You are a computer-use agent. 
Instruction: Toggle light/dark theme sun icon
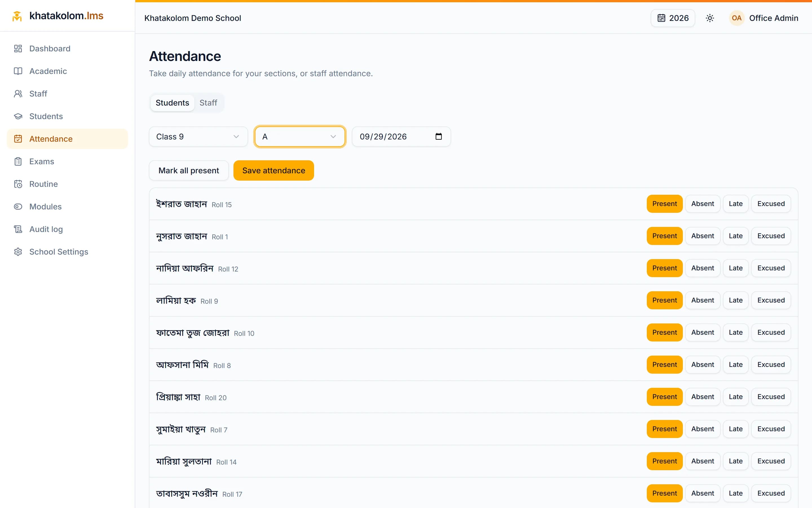pos(710,18)
